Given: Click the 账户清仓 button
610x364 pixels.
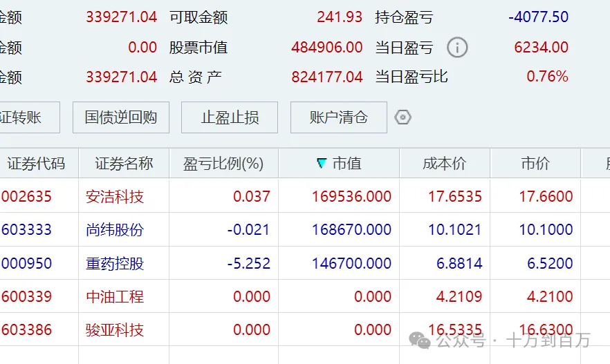Looking at the screenshot, I should coord(338,117).
